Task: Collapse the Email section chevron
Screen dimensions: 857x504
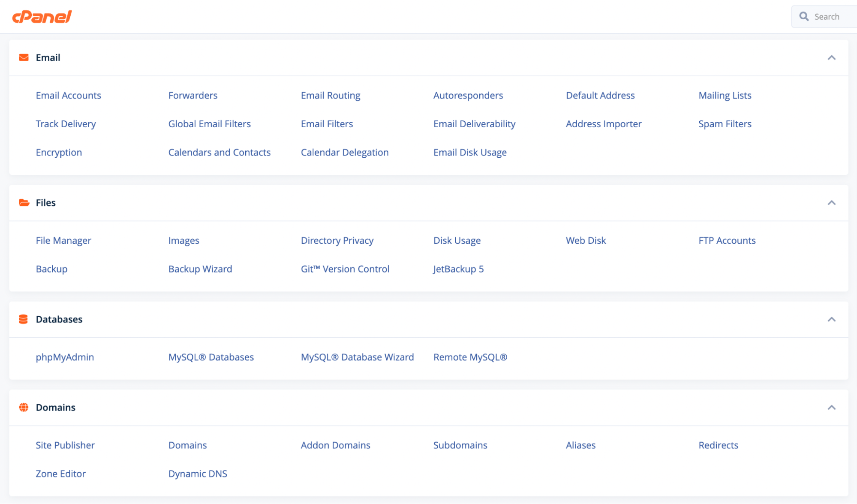Action: pyautogui.click(x=831, y=58)
